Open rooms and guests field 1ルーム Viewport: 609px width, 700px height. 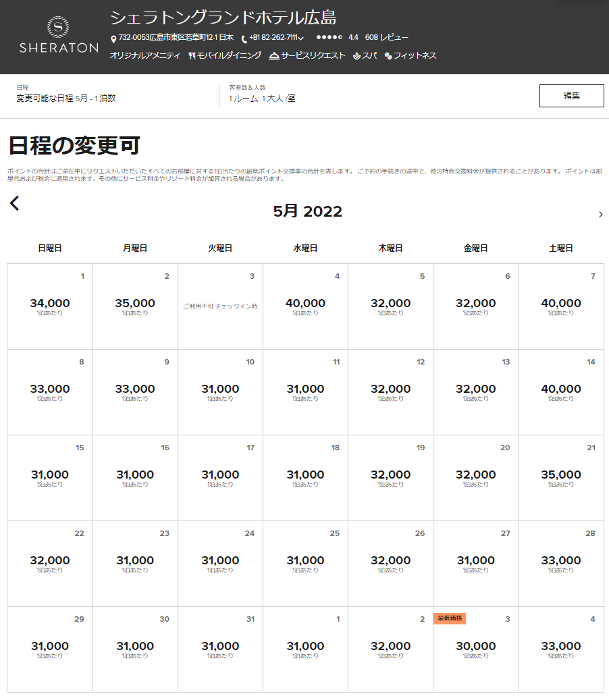tap(262, 99)
